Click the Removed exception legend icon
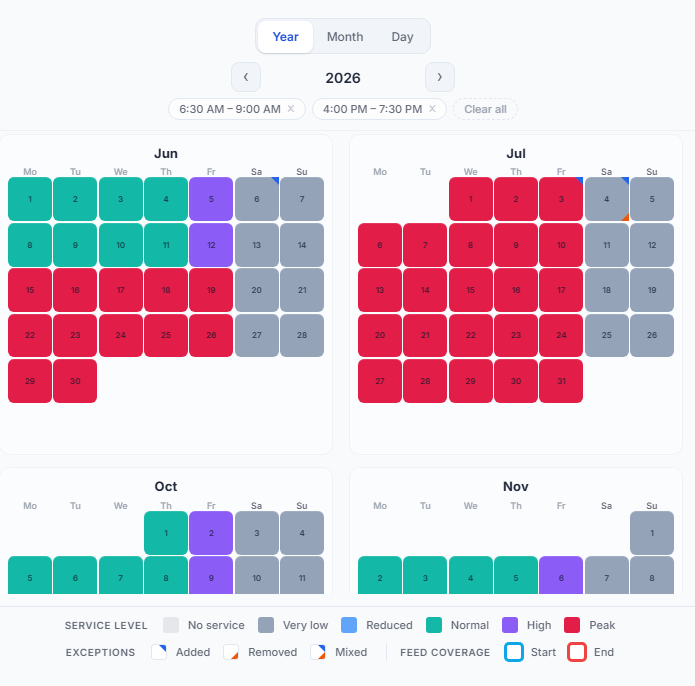 pos(231,652)
